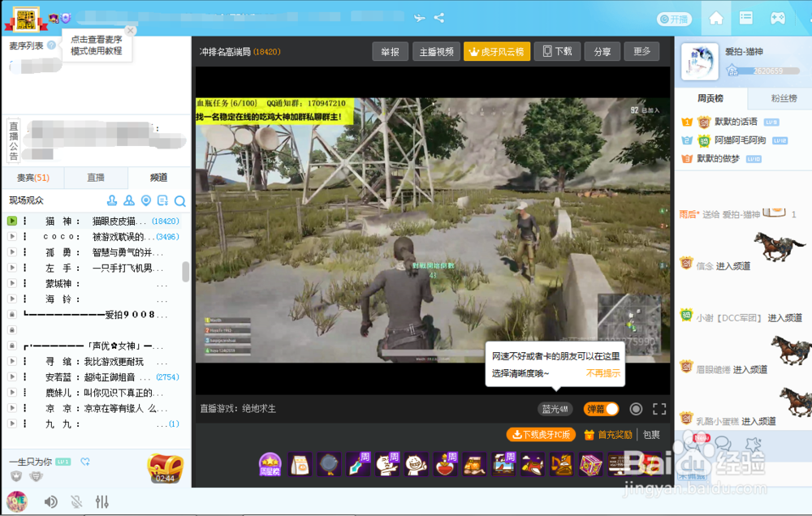The height and width of the screenshot is (516, 812).
Task: Click the 下载 download button
Action: (557, 51)
